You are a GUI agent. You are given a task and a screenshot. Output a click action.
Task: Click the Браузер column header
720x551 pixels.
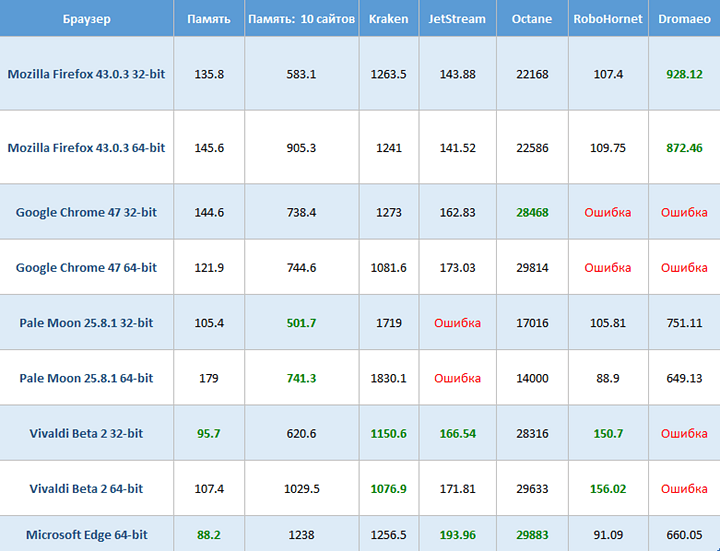[x=87, y=19]
